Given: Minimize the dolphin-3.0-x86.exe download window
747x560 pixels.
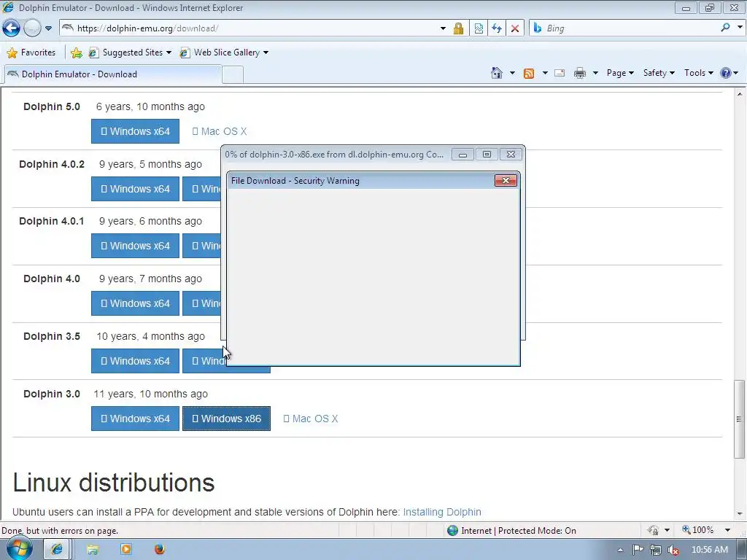Looking at the screenshot, I should tap(462, 155).
